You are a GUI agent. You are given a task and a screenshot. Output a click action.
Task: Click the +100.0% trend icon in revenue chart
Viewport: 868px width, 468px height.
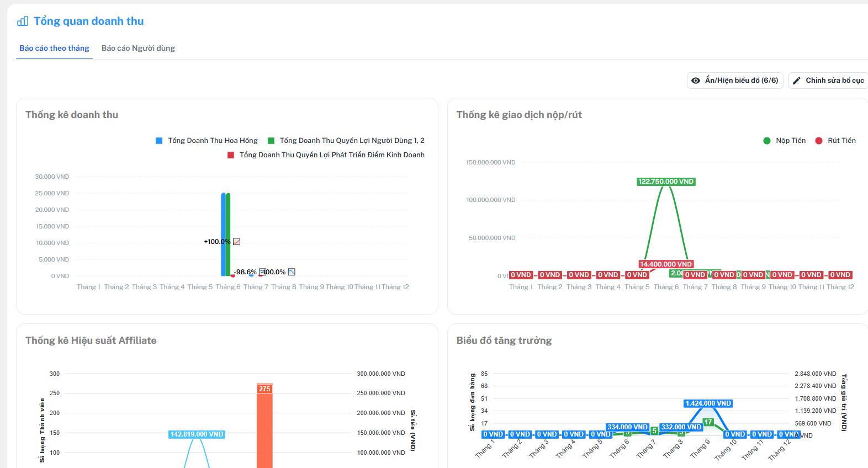(236, 242)
